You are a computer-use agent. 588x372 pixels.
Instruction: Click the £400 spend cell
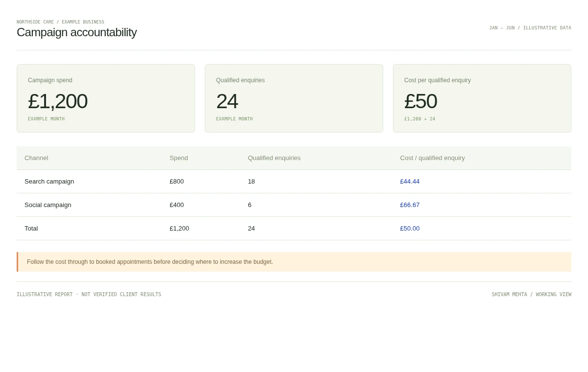pos(177,205)
